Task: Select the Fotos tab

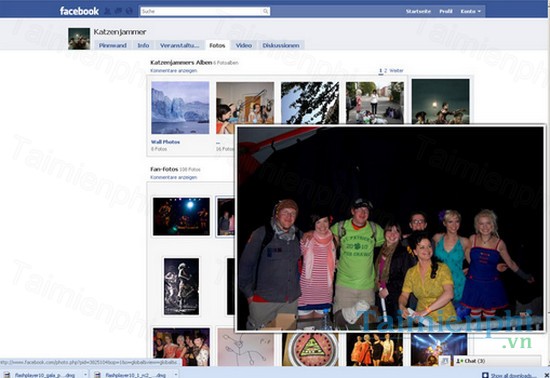Action: pyautogui.click(x=217, y=45)
